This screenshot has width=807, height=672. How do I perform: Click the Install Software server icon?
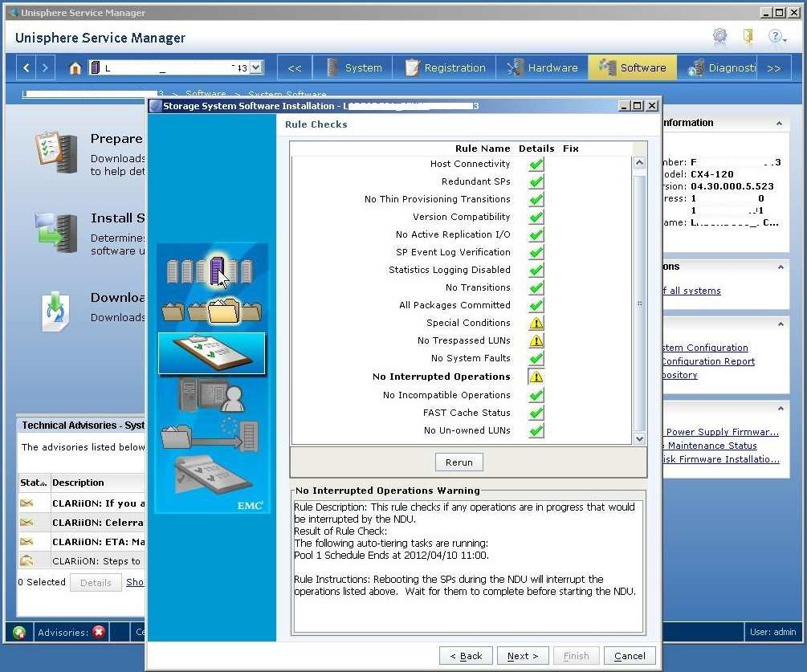[x=55, y=233]
